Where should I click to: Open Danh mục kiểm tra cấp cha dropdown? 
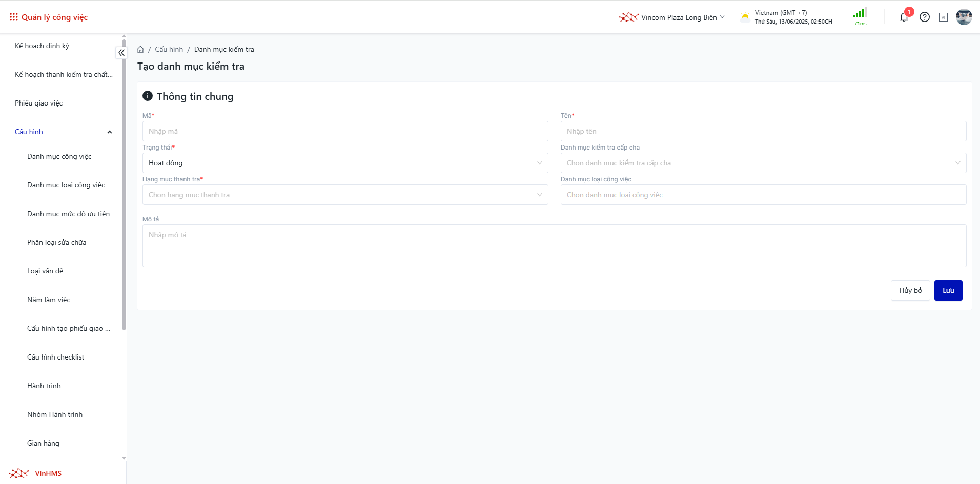click(x=763, y=163)
